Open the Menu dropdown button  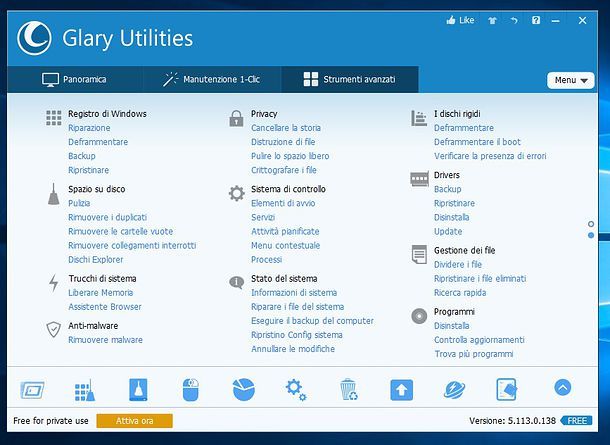click(x=571, y=81)
